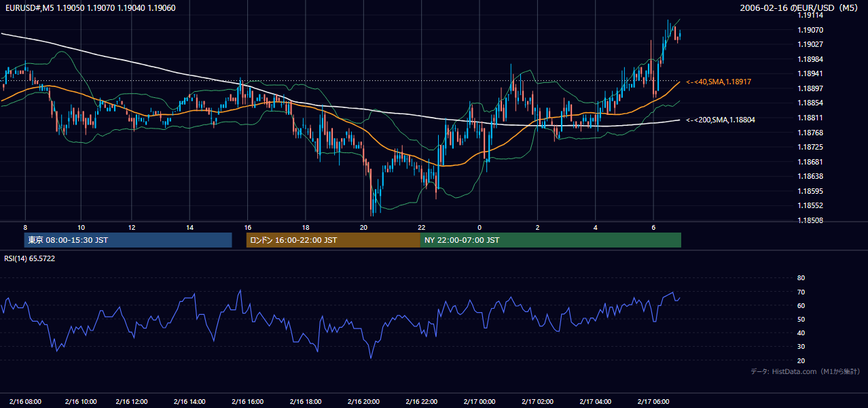Click the 40 SMA 1.18917 label
Image resolution: width=868 pixels, height=408 pixels.
click(x=720, y=82)
